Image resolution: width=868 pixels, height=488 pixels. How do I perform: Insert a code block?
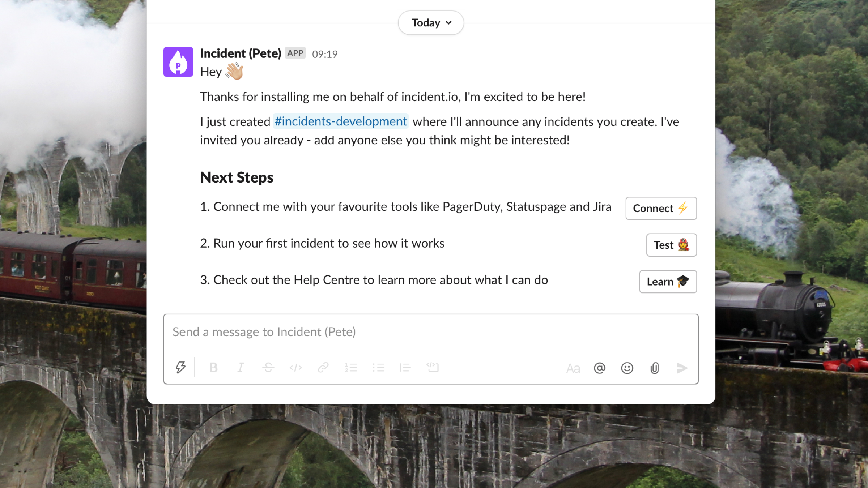pyautogui.click(x=433, y=368)
